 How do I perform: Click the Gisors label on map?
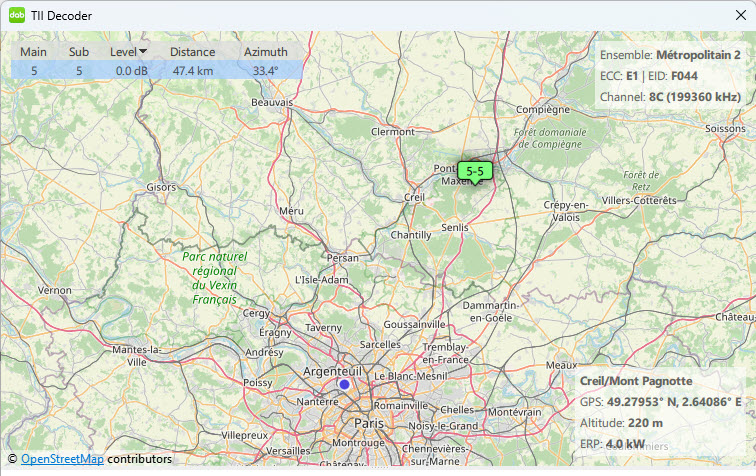pos(161,187)
